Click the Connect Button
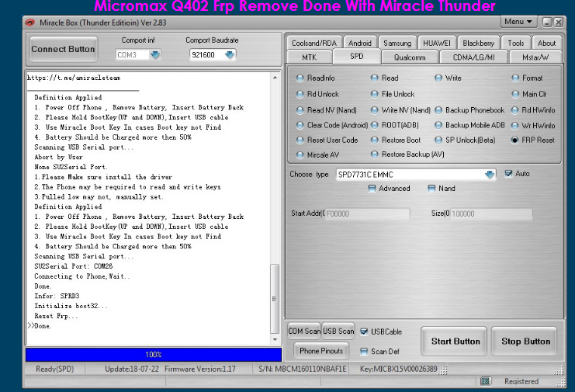The height and width of the screenshot is (392, 575). (64, 49)
